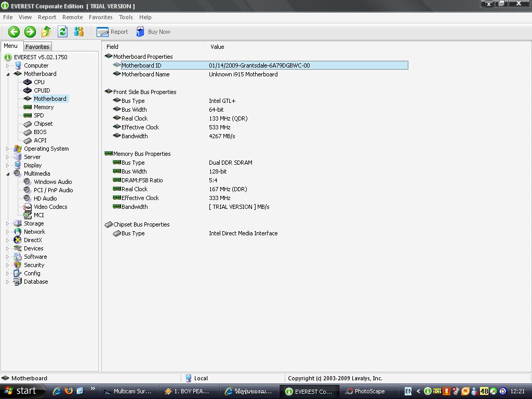Screen dimensions: 532x399
Task: Click the Refresh toolbar icon
Action: tap(62, 32)
